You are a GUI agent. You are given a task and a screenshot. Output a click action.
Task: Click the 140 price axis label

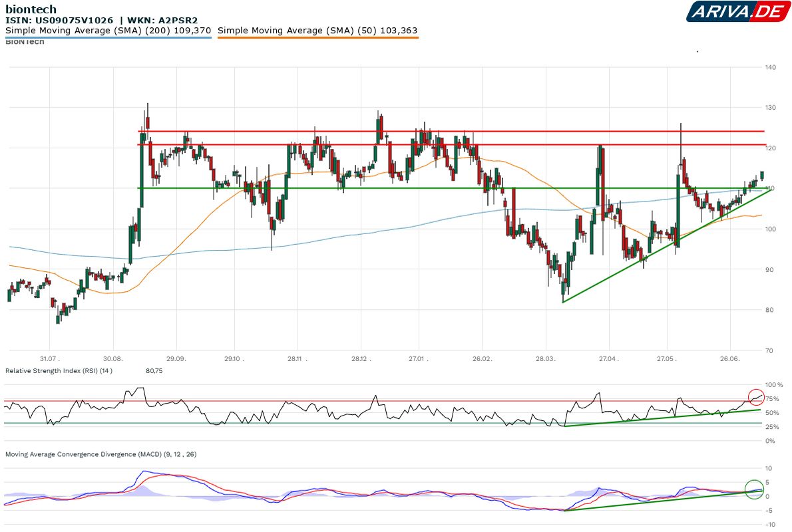point(770,67)
